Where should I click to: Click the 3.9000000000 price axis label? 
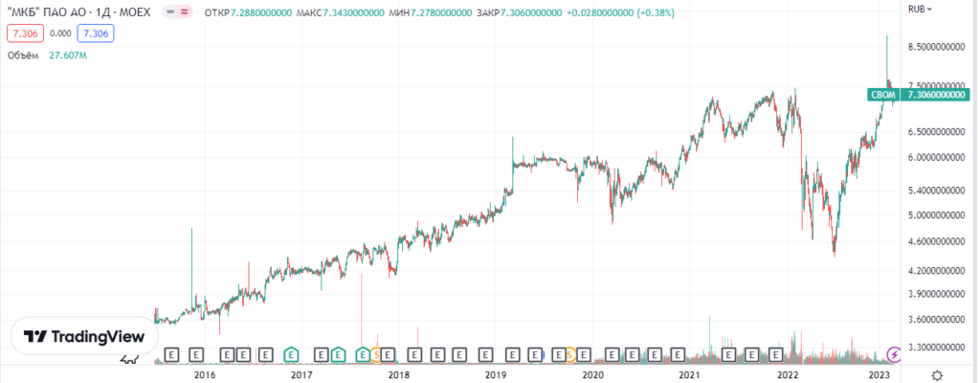pos(936,294)
